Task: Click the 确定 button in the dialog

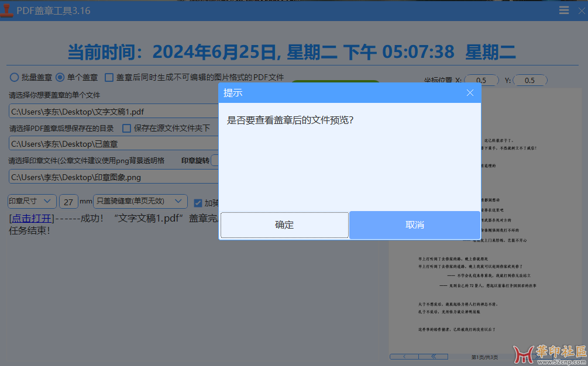Action: (284, 225)
